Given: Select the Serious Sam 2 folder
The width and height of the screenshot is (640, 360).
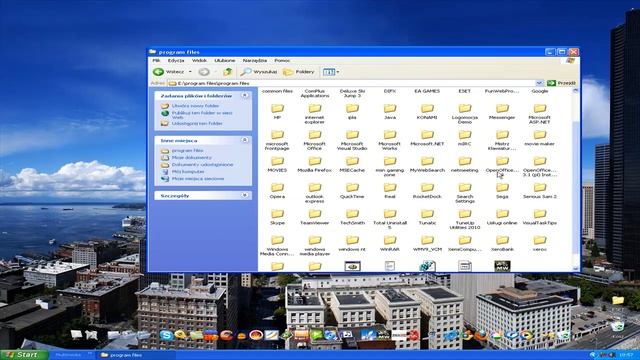Looking at the screenshot, I should point(540,187).
